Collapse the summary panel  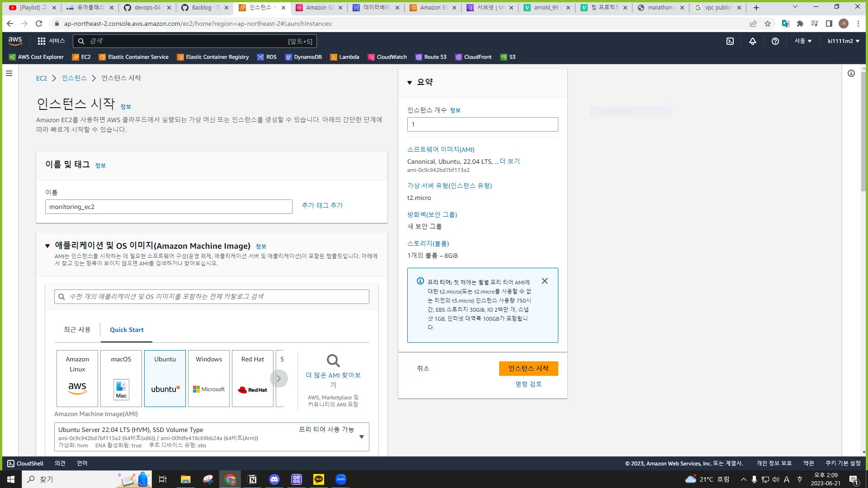pyautogui.click(x=410, y=82)
